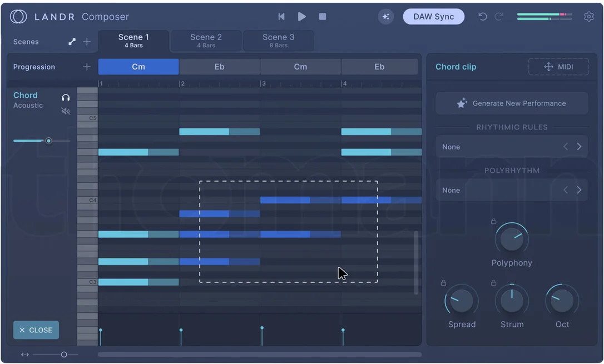The image size is (604, 364).
Task: Click the sparkle AI generate icon
Action: click(385, 17)
